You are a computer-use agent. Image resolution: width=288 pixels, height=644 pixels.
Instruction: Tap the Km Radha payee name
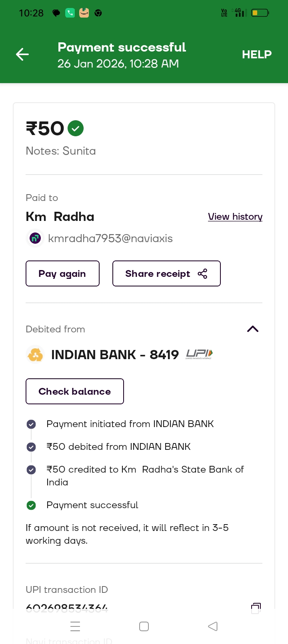pos(60,217)
